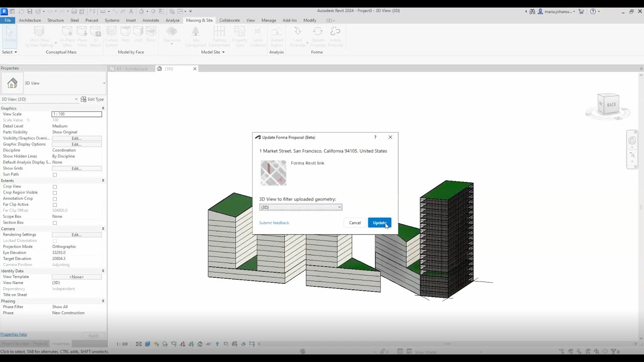
Task: Click the Save icon in quick access toolbar
Action: [30, 11]
